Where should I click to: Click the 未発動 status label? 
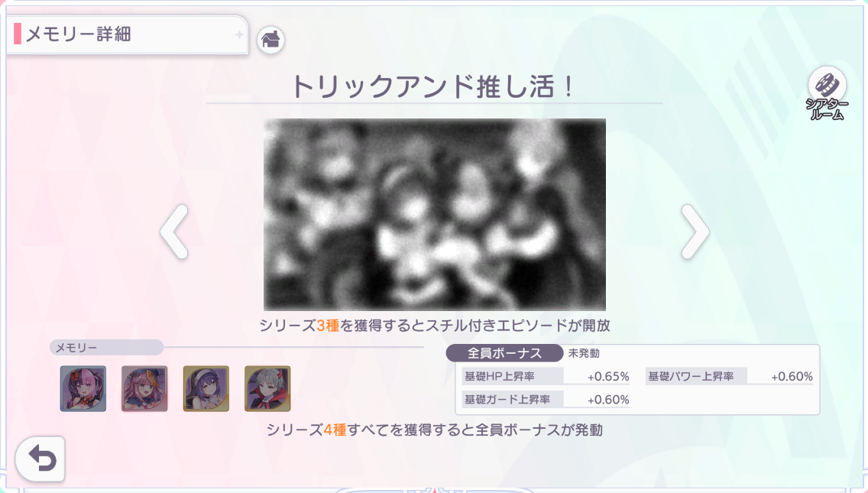(584, 353)
